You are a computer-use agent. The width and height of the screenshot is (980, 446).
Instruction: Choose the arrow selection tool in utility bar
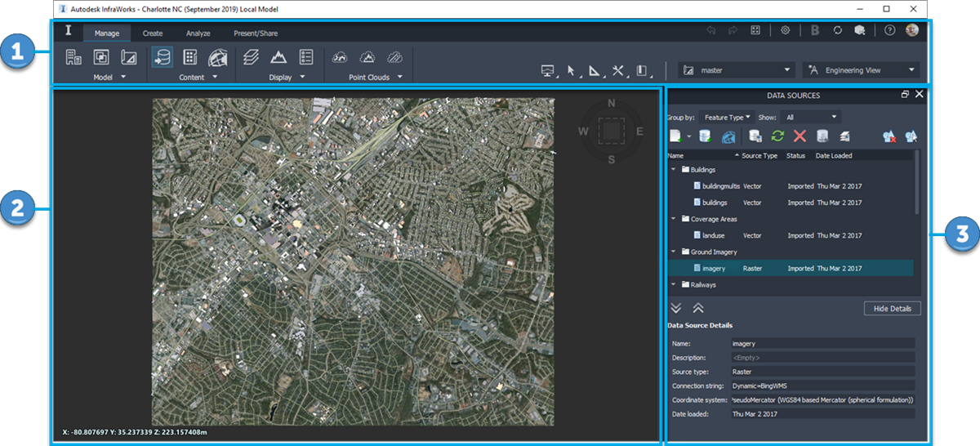(x=572, y=71)
